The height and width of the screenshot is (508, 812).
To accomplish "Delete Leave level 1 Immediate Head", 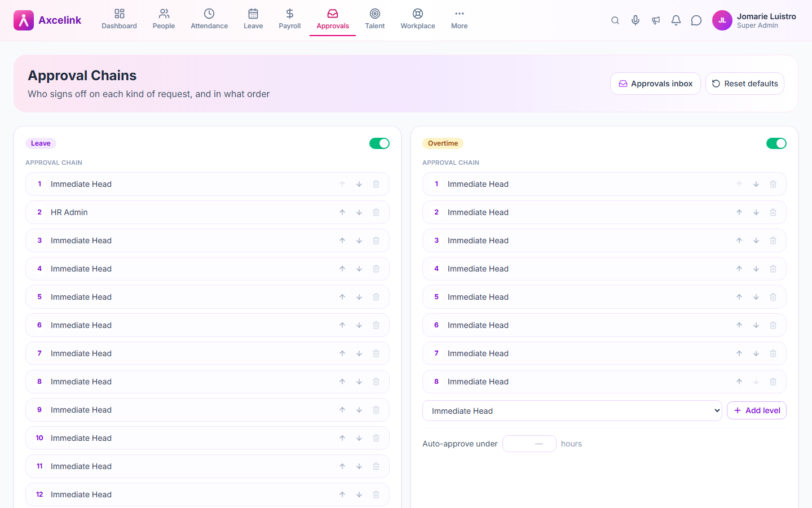I will click(x=376, y=184).
